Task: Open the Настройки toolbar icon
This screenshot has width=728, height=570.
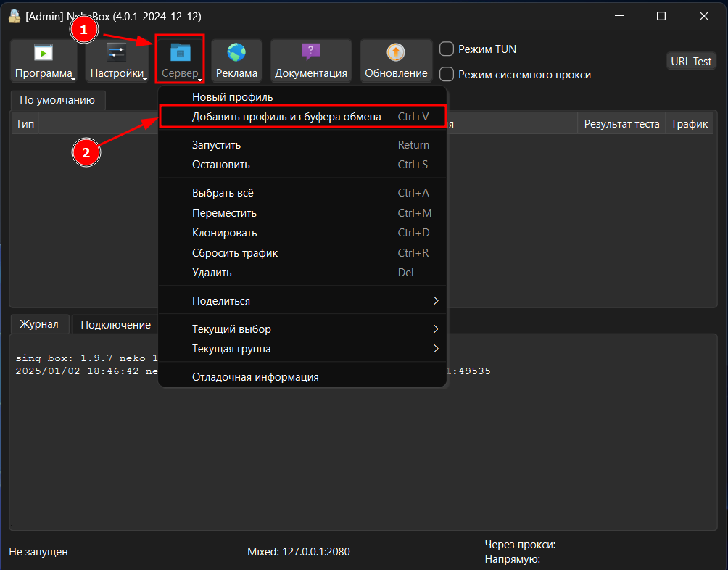Action: 117,53
